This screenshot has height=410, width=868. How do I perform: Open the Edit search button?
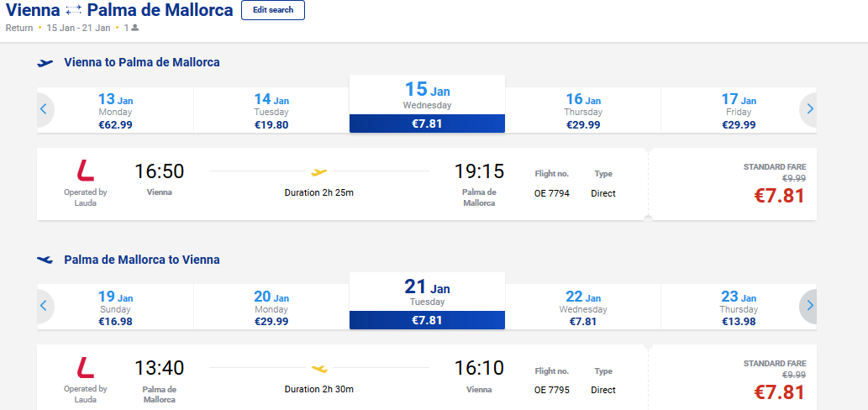(273, 10)
